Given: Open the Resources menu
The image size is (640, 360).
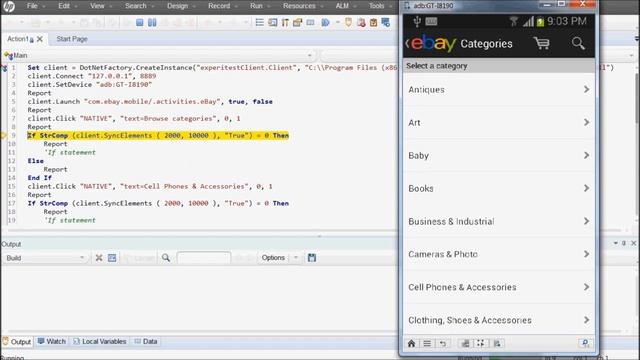Looking at the screenshot, I should (299, 6).
